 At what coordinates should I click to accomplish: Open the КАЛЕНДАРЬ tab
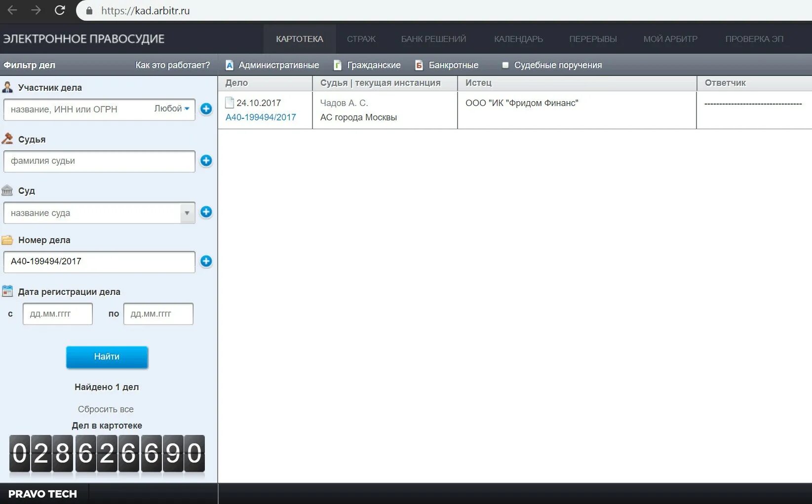tap(518, 39)
